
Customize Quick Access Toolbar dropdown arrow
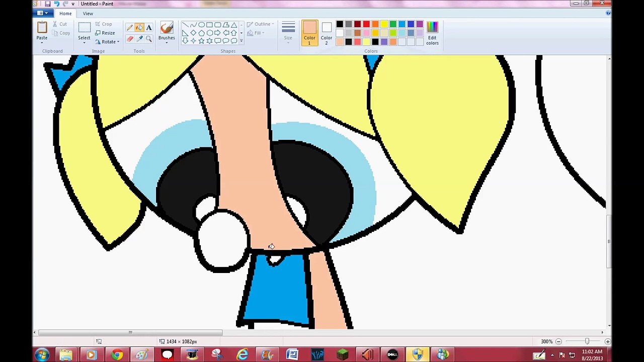point(73,4)
